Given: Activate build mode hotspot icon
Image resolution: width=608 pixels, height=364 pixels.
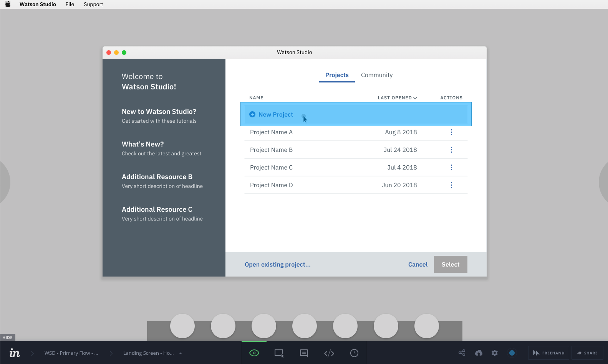Looking at the screenshot, I should click(x=279, y=353).
